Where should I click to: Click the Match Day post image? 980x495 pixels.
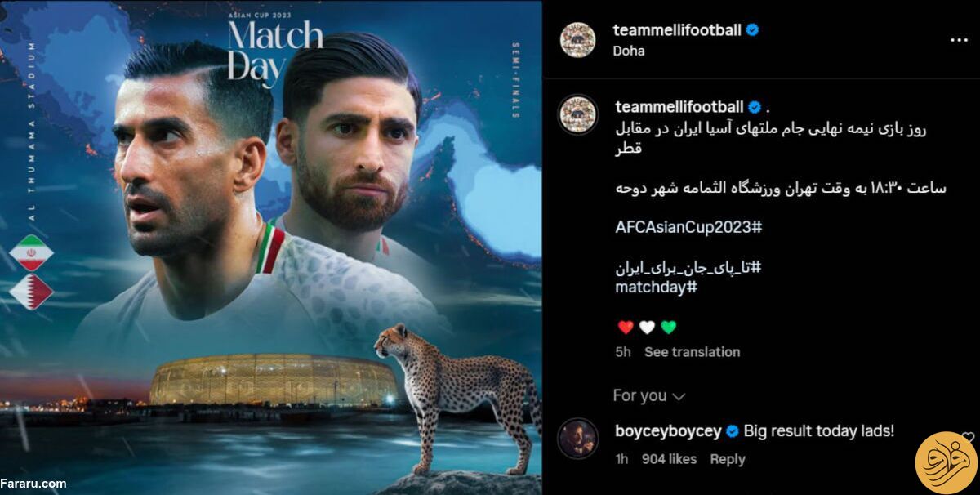pos(270,247)
